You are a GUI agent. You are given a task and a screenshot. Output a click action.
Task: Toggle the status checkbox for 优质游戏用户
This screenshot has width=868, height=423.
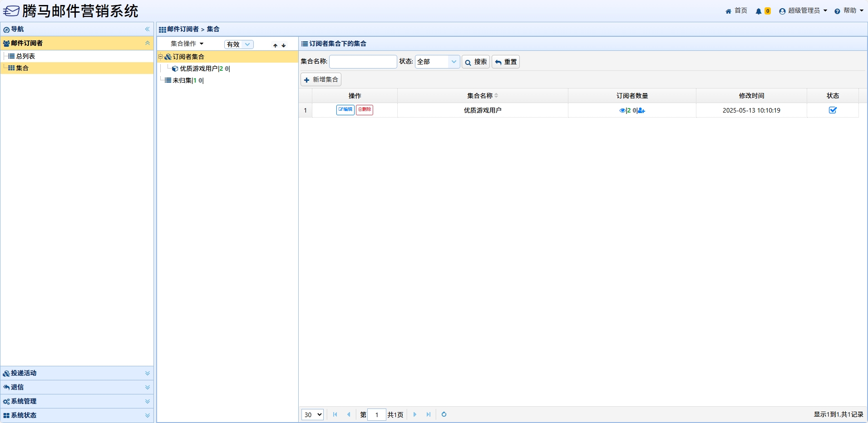pyautogui.click(x=833, y=110)
